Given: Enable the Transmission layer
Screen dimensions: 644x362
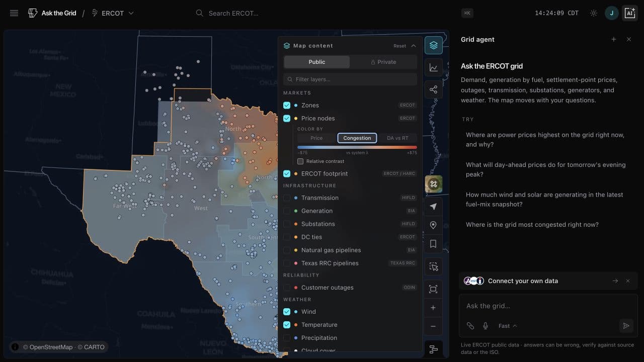Looking at the screenshot, I should click(287, 198).
